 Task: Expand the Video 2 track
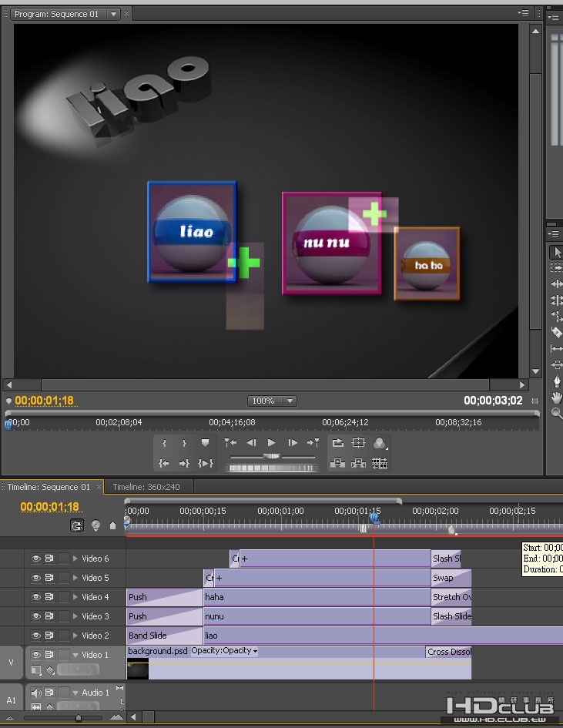[x=75, y=635]
